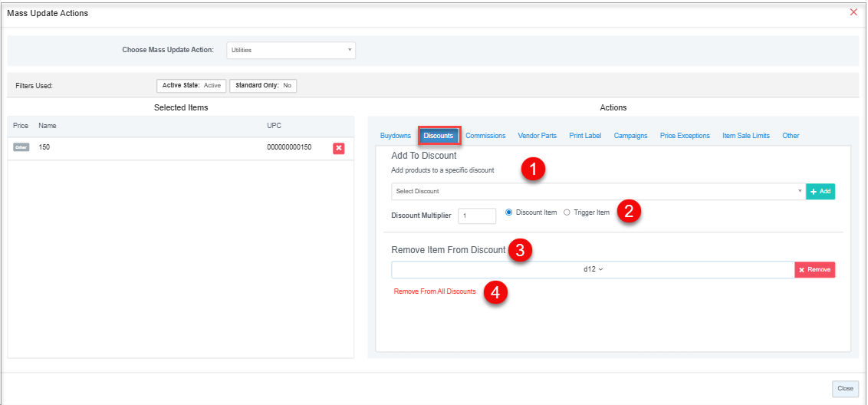This screenshot has height=405, width=868.
Task: Open the Campaigns tab
Action: [x=630, y=136]
